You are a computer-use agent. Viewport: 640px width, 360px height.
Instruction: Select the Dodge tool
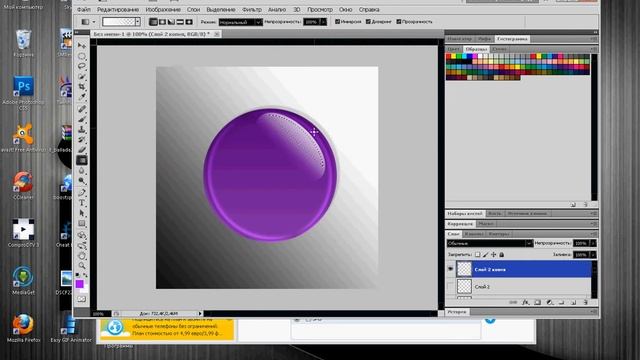(82, 180)
